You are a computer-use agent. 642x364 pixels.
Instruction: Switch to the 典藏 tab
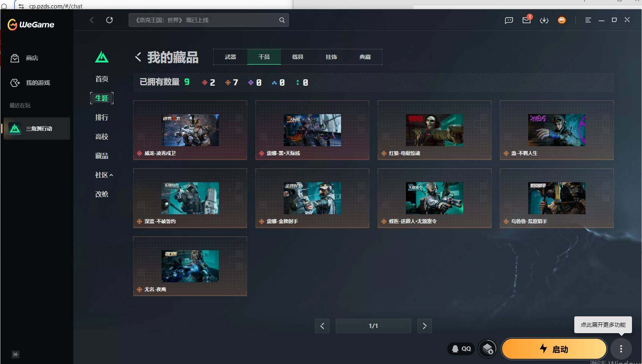365,57
